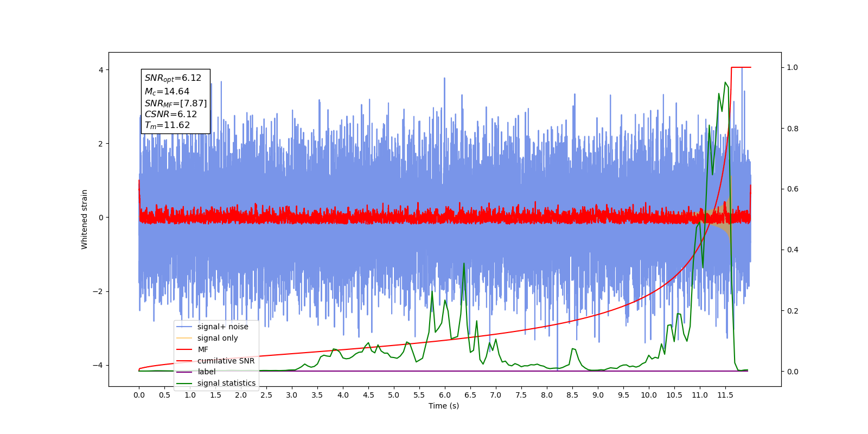The width and height of the screenshot is (868, 434).
Task: Click x-axis tick label 10.5
Action: coord(674,395)
